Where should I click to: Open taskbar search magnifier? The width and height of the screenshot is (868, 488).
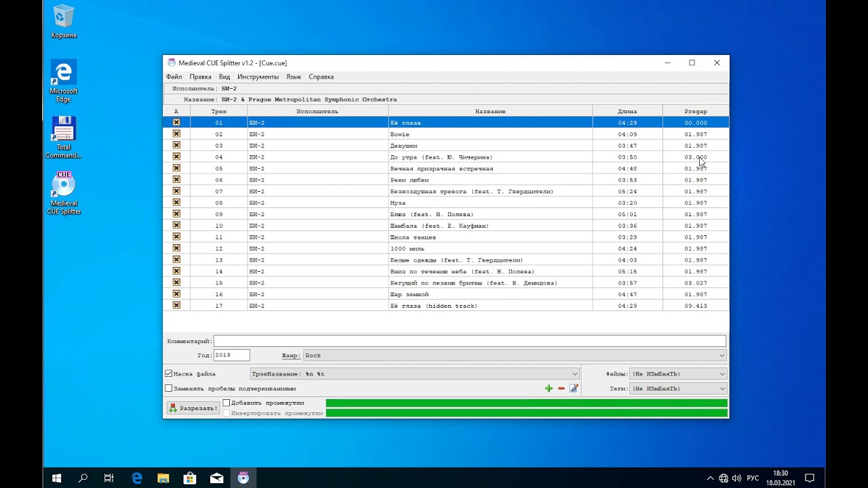[x=83, y=478]
